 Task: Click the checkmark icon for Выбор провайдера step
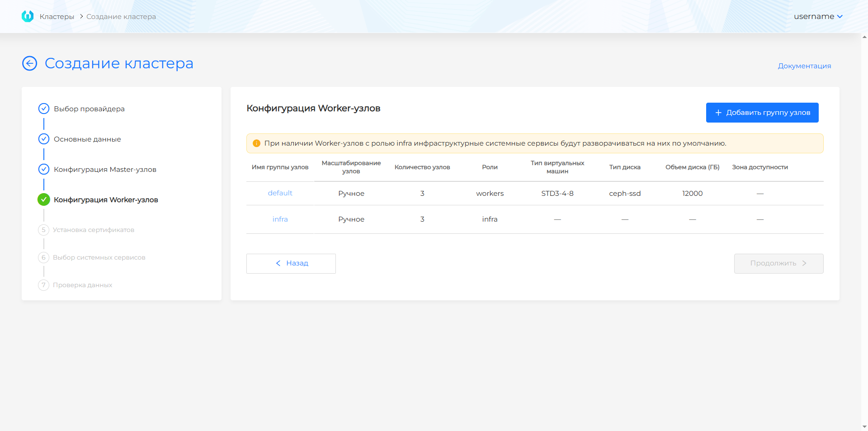coord(44,109)
